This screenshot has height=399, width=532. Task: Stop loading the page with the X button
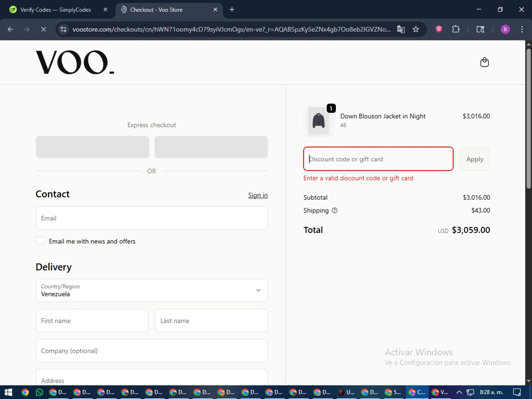(43, 29)
